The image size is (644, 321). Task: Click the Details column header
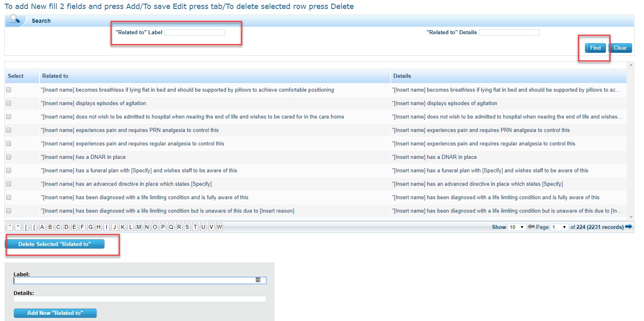402,76
